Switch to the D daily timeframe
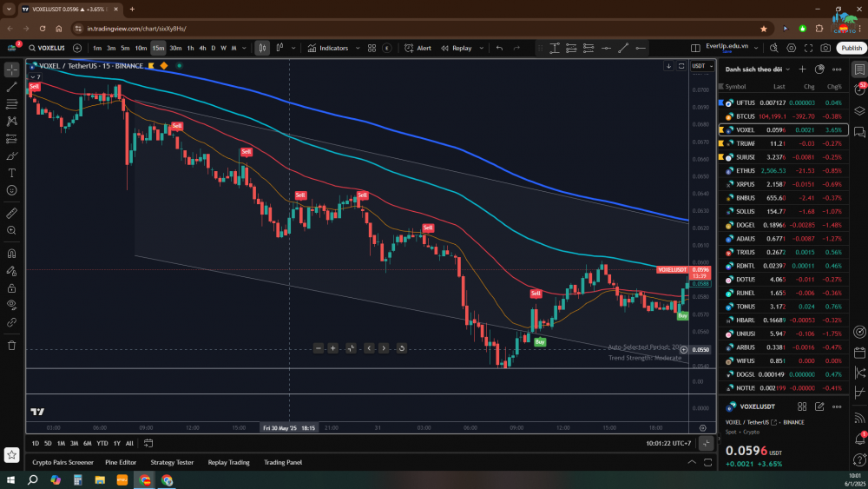This screenshot has height=489, width=868. coord(214,48)
